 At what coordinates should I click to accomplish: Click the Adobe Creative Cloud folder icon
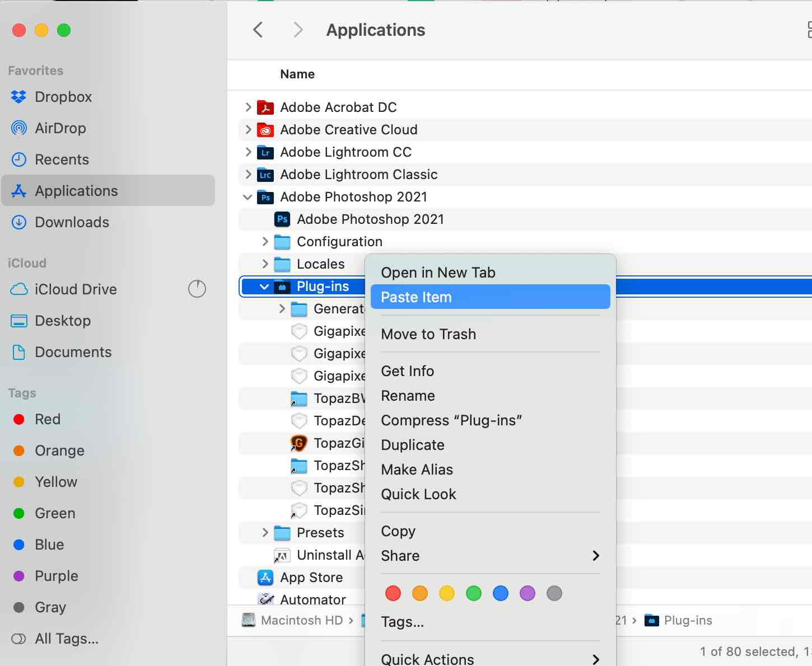pos(265,130)
